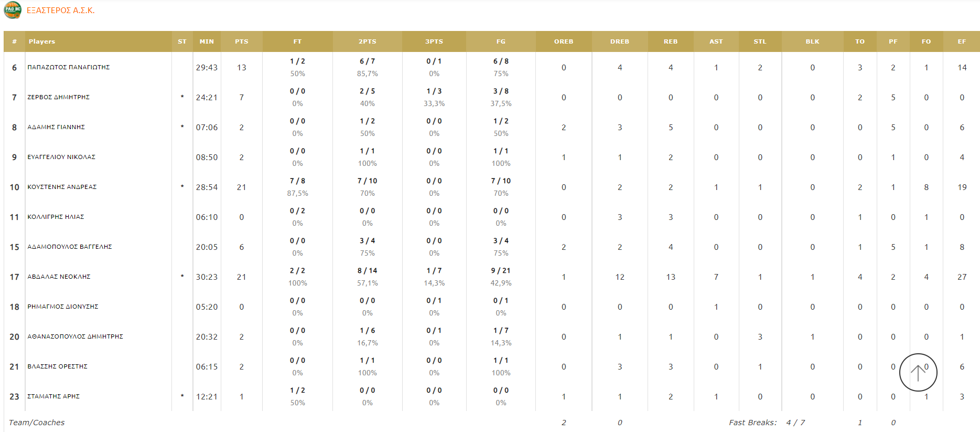
Task: Click the STL column header
Action: pos(760,41)
